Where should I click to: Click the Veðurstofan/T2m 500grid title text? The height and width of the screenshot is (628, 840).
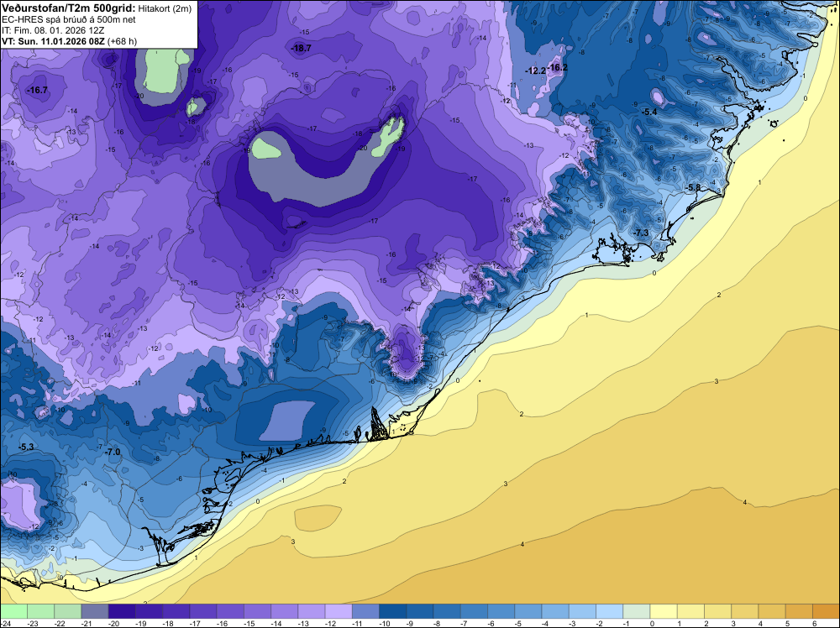[69, 8]
